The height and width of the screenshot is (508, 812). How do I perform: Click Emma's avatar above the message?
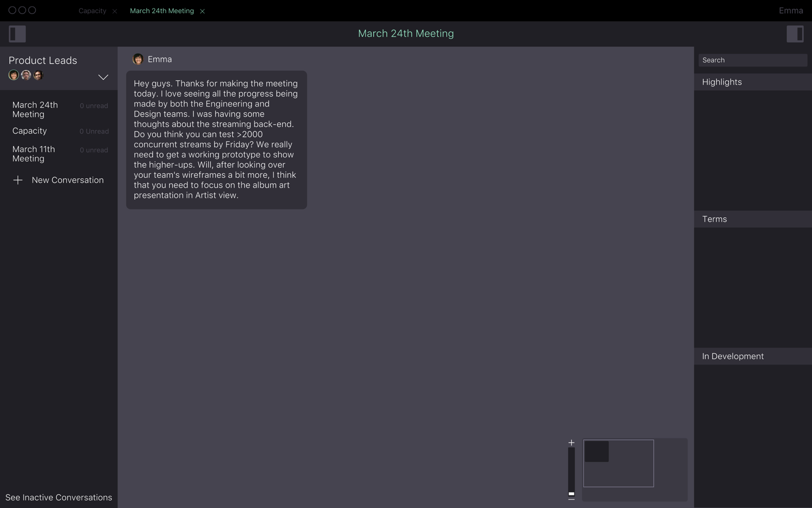click(138, 59)
